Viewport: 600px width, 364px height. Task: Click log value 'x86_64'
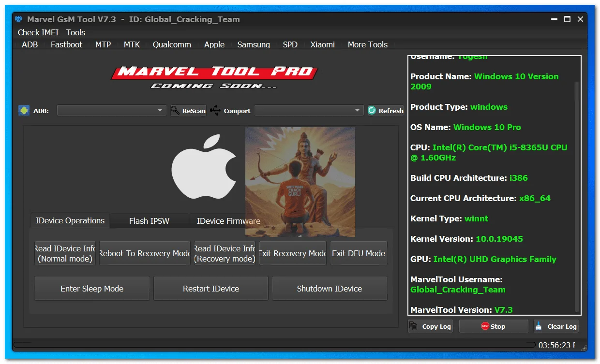click(x=535, y=198)
